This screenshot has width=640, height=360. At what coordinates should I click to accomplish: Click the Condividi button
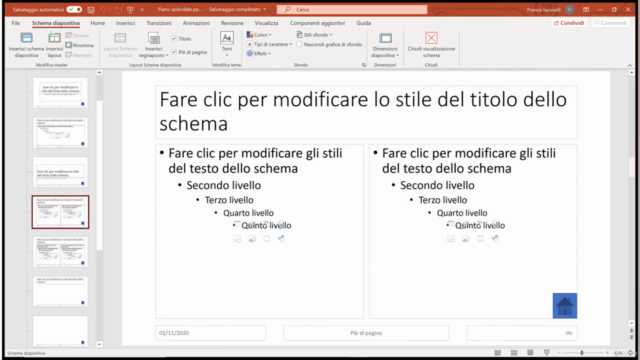[569, 23]
